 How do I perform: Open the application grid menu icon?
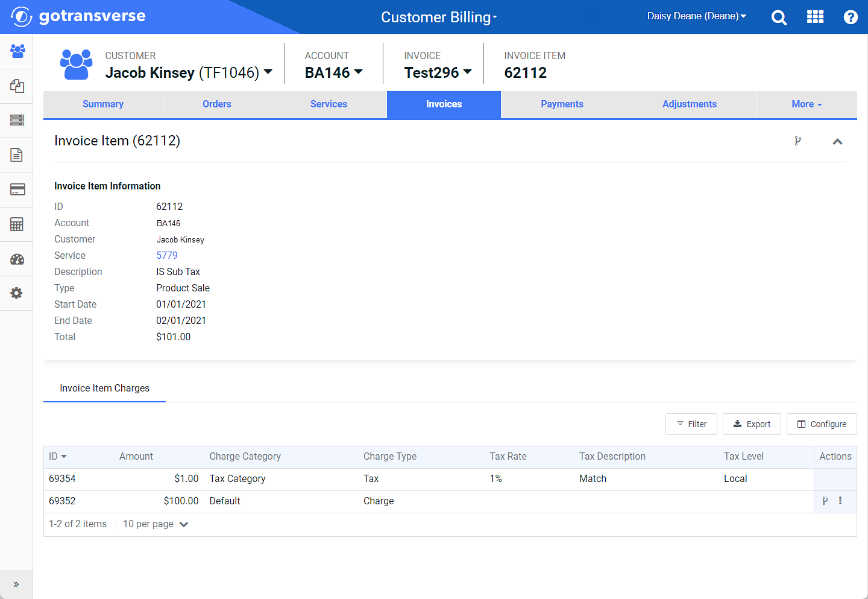point(815,17)
